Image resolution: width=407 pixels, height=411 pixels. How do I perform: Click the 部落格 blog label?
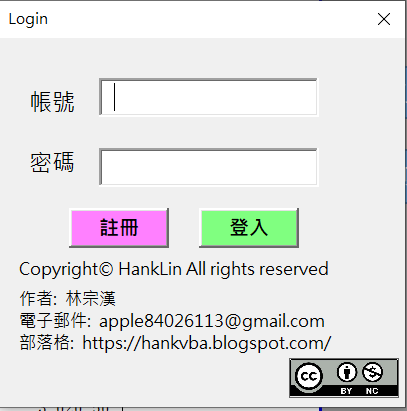[44, 343]
